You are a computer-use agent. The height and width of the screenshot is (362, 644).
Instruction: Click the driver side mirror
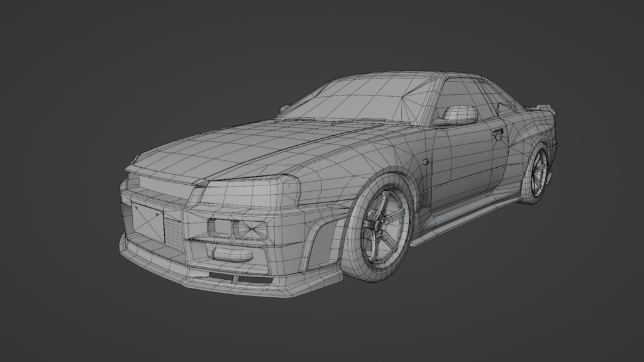[459, 114]
